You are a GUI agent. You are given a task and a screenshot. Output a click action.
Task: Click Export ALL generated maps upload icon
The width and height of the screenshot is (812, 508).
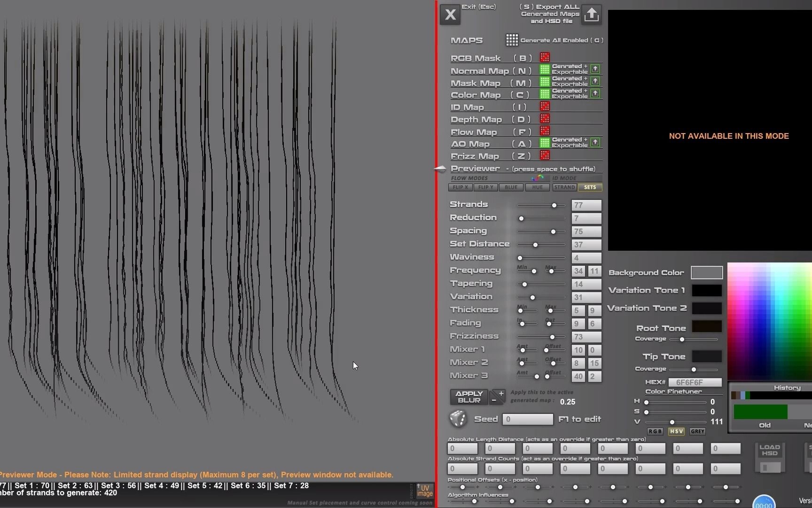pos(591,15)
